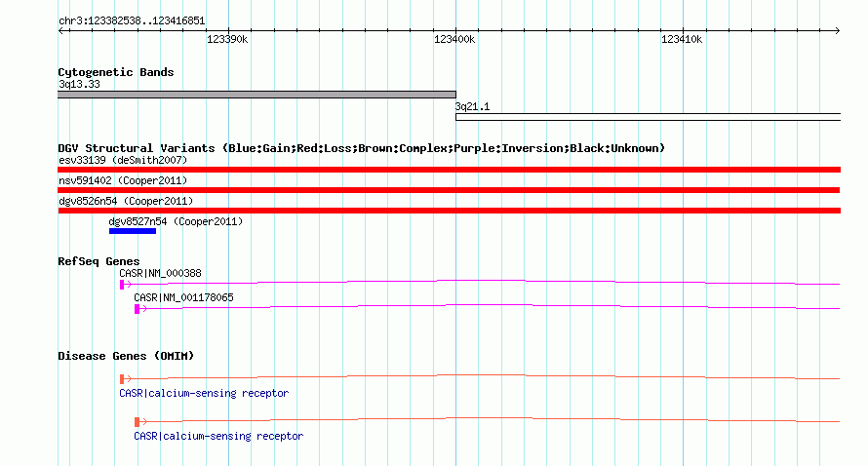Select the red loss bar under dgv8526n54
Image resolution: width=868 pixels, height=466 pixels.
tap(450, 211)
